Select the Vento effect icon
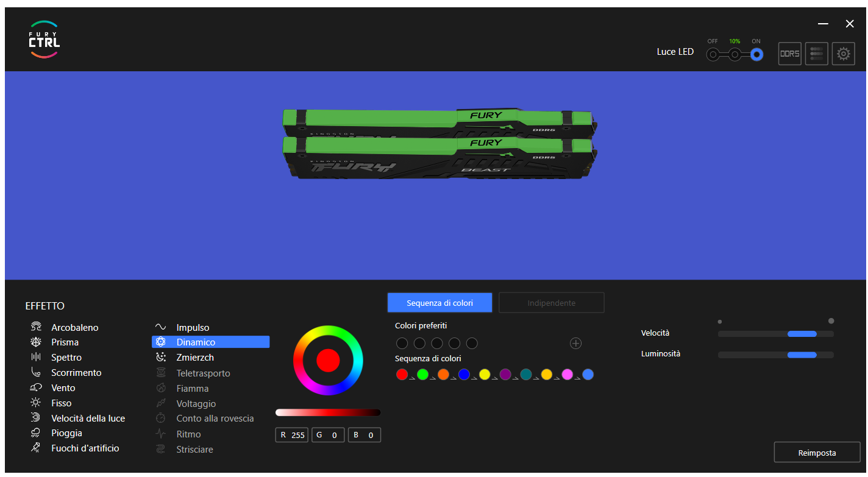Image resolution: width=868 pixels, height=477 pixels. pos(37,388)
